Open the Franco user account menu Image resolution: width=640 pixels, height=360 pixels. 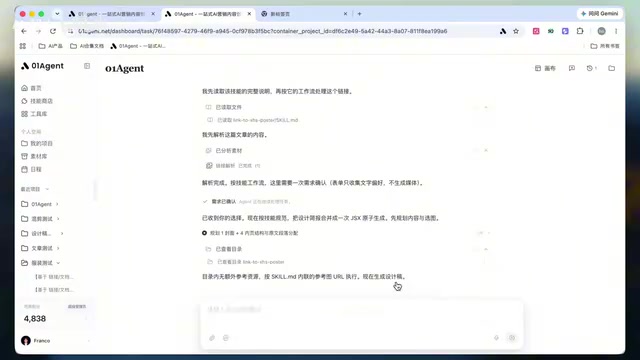coord(55,340)
